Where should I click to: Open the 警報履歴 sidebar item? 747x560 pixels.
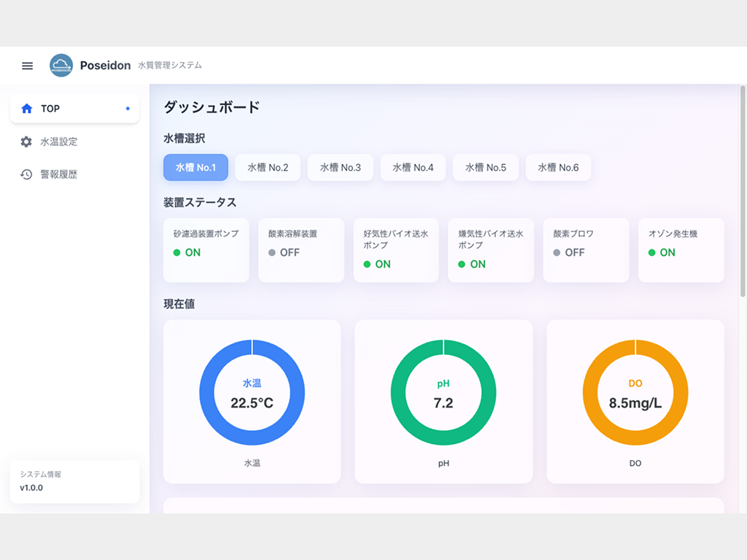[75, 174]
